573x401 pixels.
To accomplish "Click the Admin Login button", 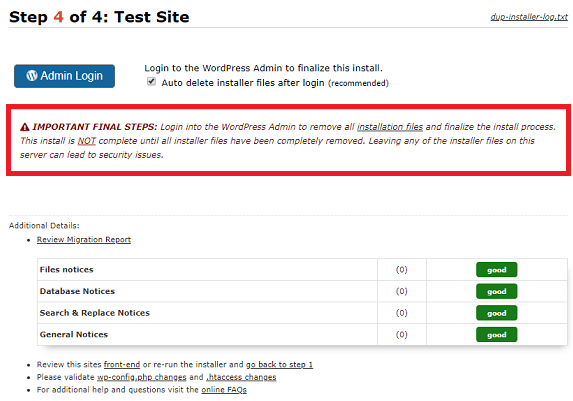I will point(64,76).
